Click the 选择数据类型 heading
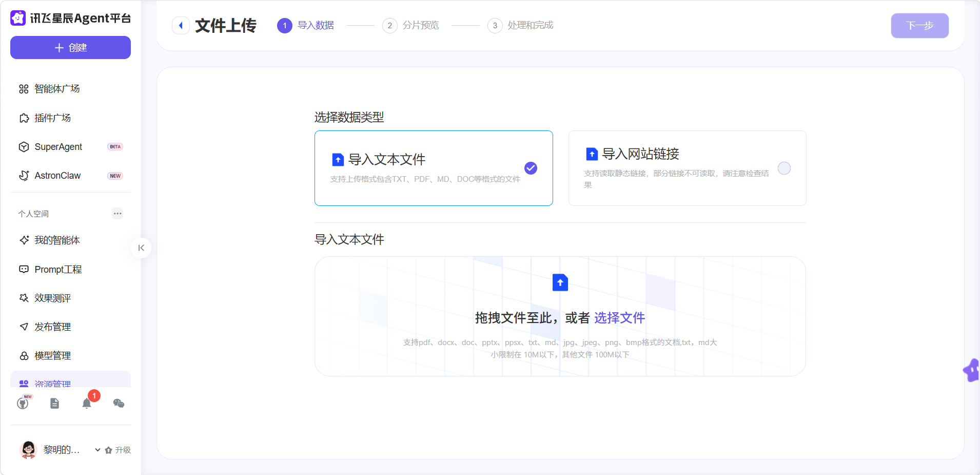 click(349, 117)
